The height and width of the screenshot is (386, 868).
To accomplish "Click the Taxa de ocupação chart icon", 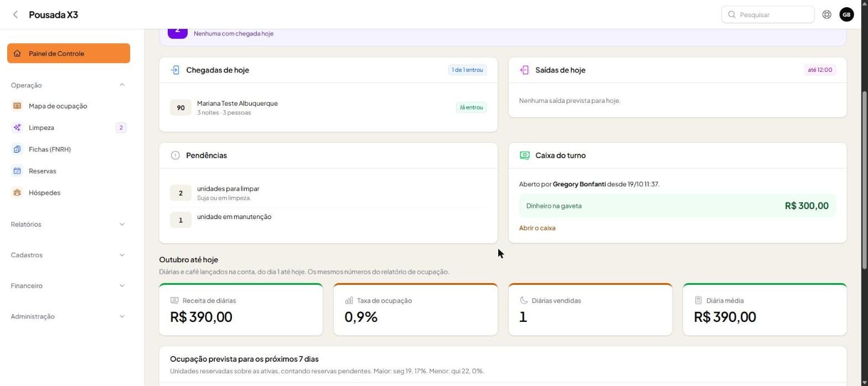I will pos(349,300).
